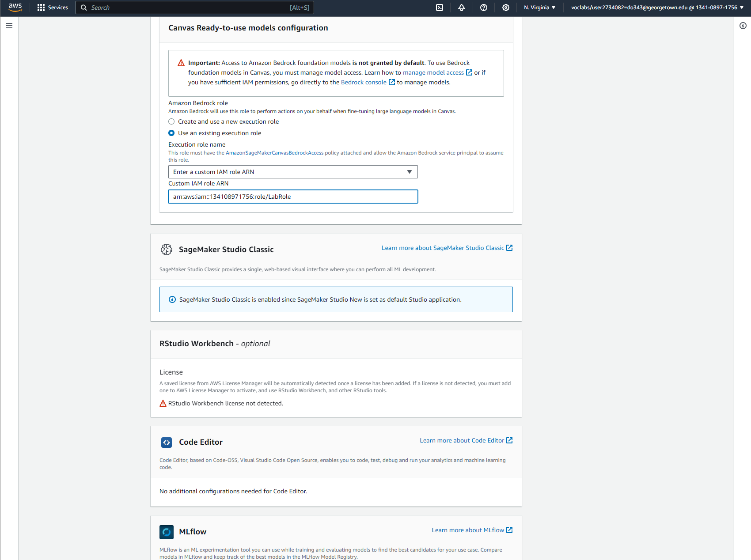Click external link icon beside Learn more about MLflow
Screen dimensions: 751x560
[509, 530]
